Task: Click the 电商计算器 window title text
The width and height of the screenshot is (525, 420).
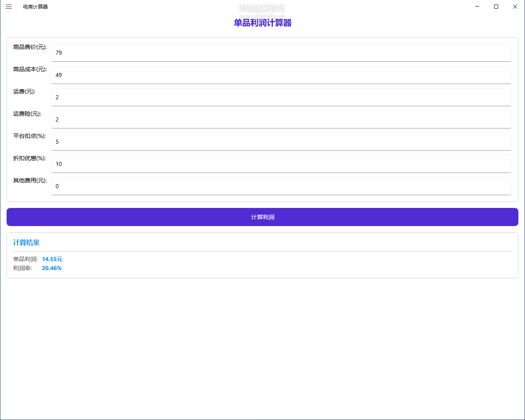Action: pos(35,7)
